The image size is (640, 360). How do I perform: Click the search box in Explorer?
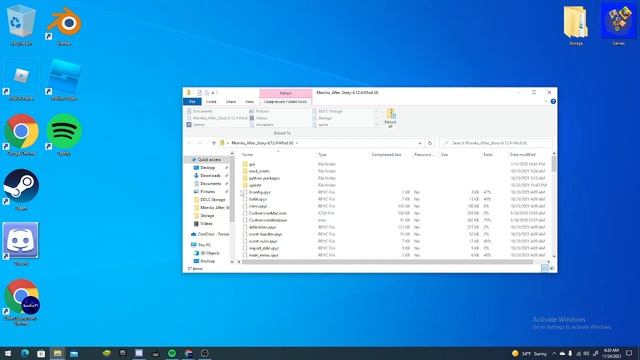point(496,143)
